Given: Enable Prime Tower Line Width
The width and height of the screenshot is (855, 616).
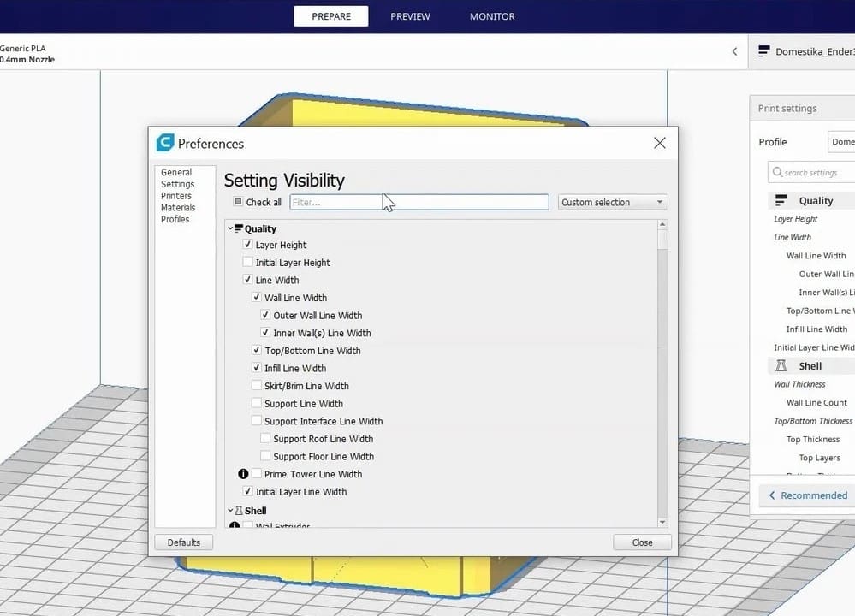Looking at the screenshot, I should click(256, 474).
